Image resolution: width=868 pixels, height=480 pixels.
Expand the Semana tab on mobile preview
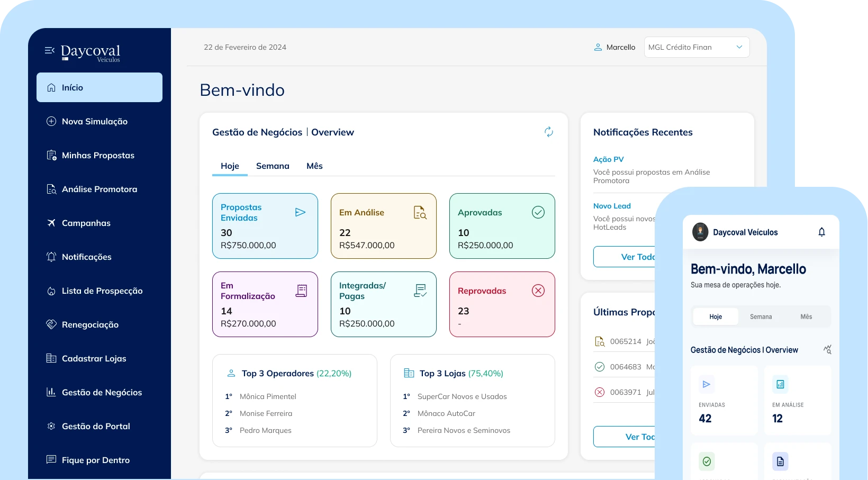click(761, 316)
